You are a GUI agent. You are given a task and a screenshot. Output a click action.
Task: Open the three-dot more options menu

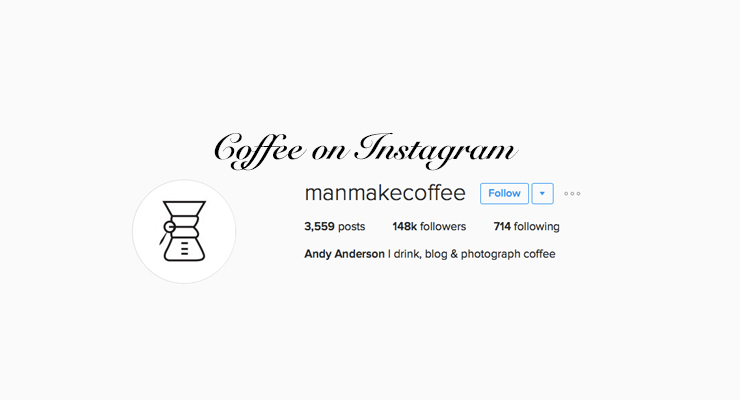pyautogui.click(x=572, y=193)
